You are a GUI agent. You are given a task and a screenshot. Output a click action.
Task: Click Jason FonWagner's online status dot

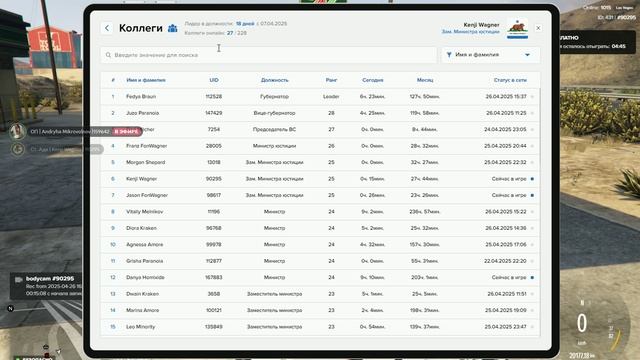(532, 195)
